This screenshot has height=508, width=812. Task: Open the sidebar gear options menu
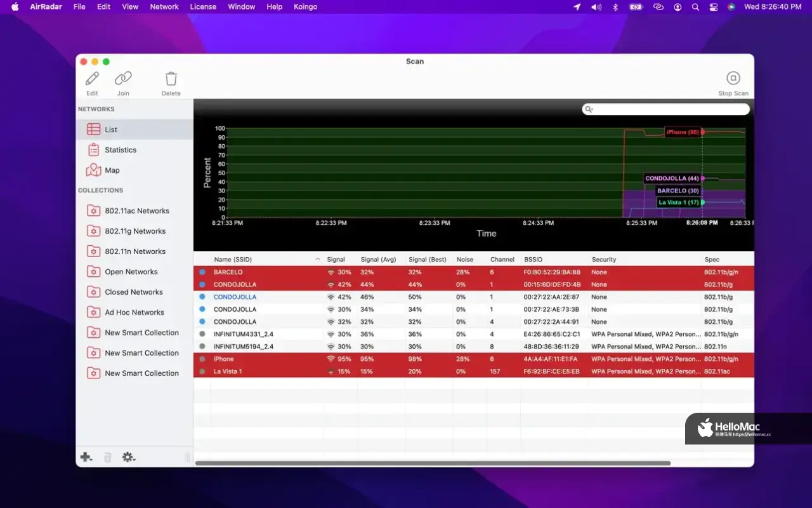(x=129, y=457)
